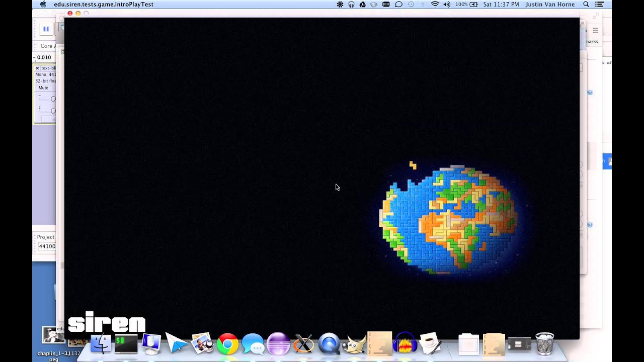Click the headphones icon in menu bar
Viewport: 644px width, 362px height.
click(351, 4)
